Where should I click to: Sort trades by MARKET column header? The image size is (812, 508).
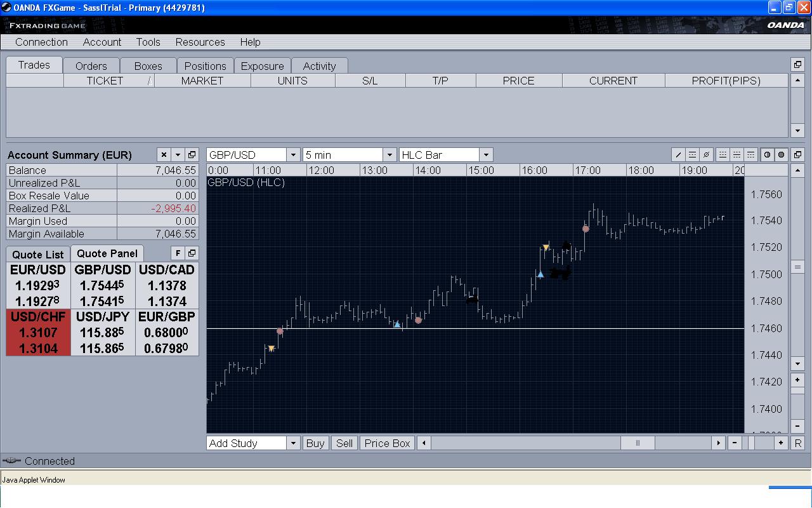[x=202, y=81]
